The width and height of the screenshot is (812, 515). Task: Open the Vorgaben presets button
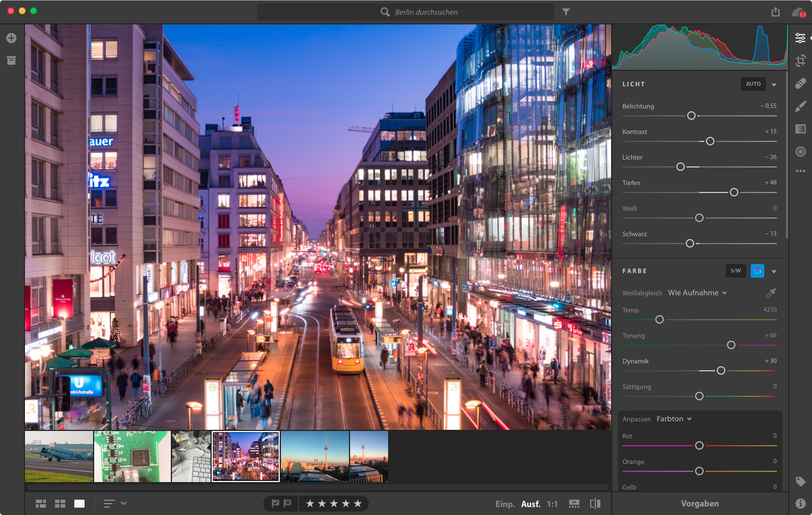pyautogui.click(x=700, y=504)
